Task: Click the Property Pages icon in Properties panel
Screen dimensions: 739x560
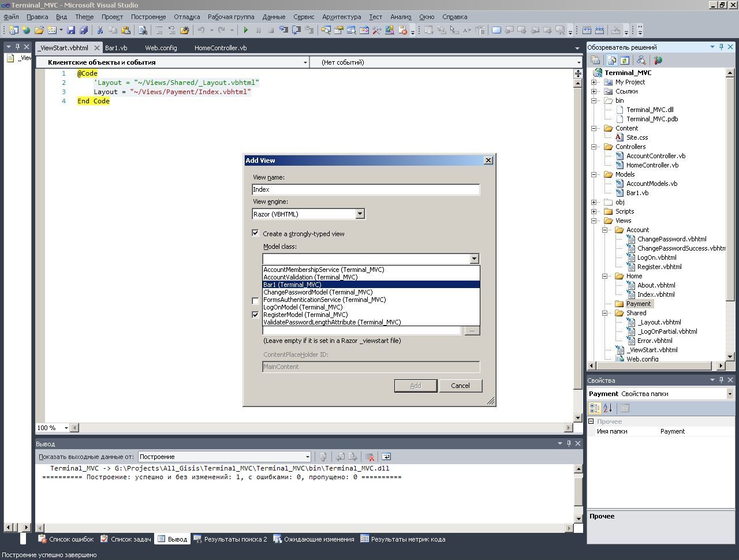Action: (624, 408)
